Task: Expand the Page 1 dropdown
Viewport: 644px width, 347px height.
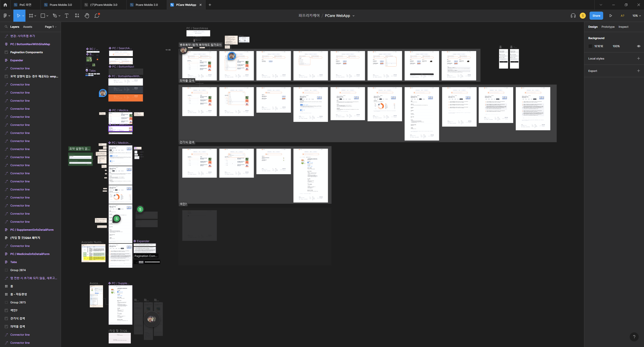Action: coord(51,27)
